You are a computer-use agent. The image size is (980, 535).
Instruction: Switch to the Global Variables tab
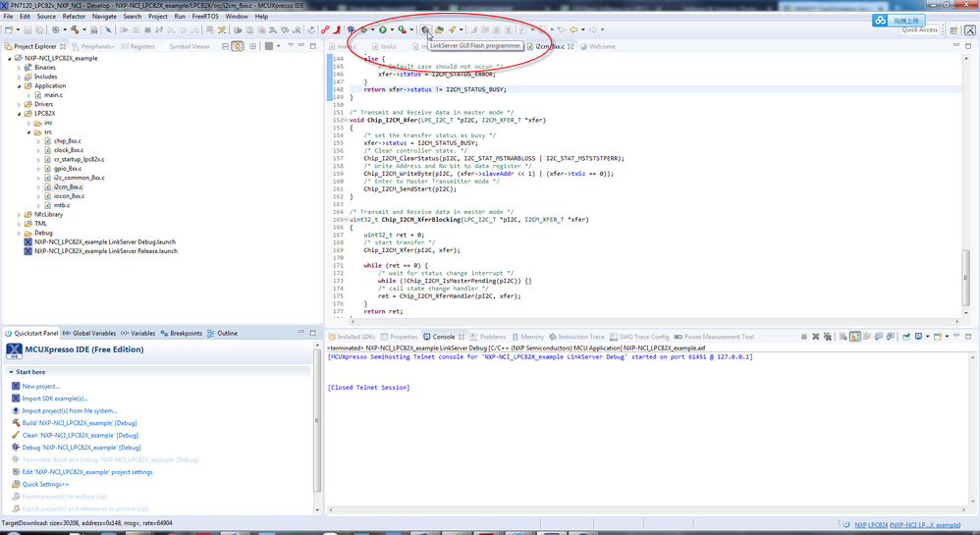[89, 333]
